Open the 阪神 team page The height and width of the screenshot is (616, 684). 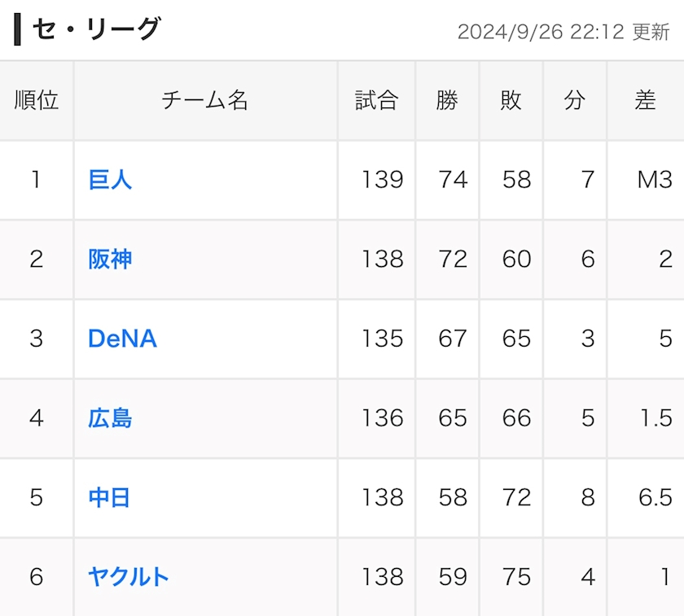click(110, 260)
